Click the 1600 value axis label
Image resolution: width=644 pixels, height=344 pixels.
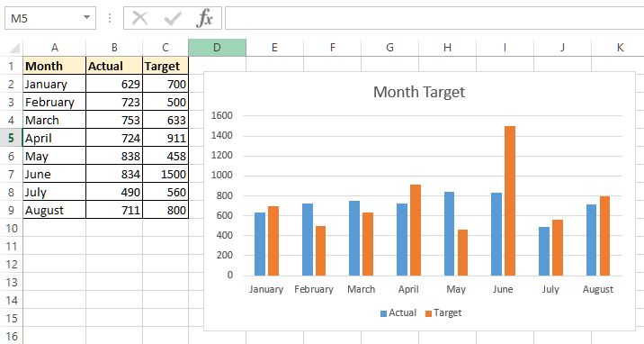222,115
